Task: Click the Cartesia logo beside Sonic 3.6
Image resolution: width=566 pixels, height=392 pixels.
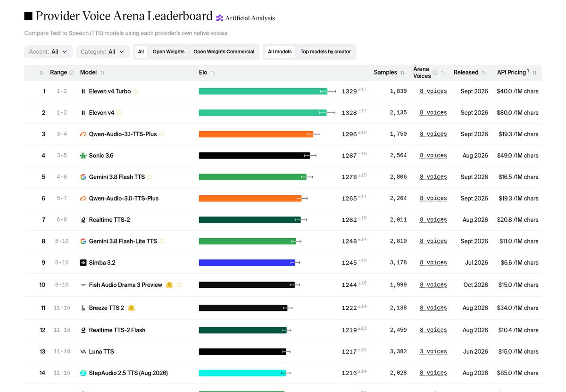Action: (83, 156)
